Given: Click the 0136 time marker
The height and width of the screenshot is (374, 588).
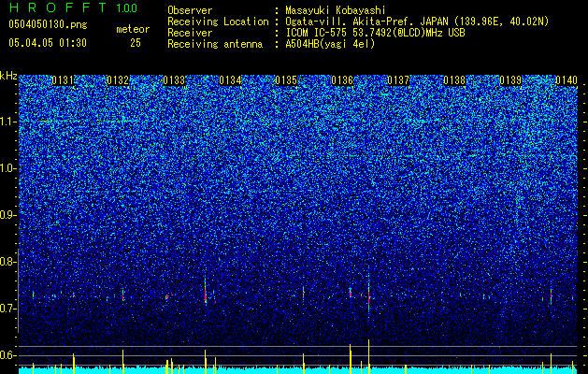Looking at the screenshot, I should pyautogui.click(x=342, y=80).
